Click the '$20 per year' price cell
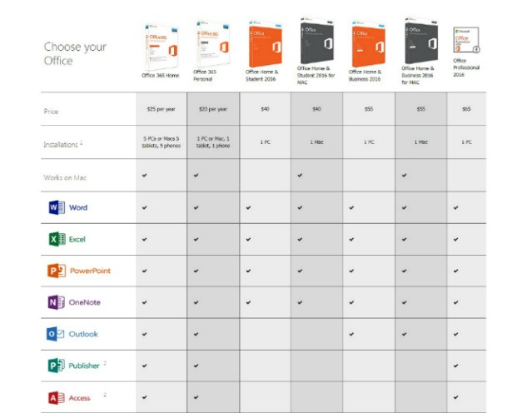The width and height of the screenshot is (532, 413). [x=213, y=109]
